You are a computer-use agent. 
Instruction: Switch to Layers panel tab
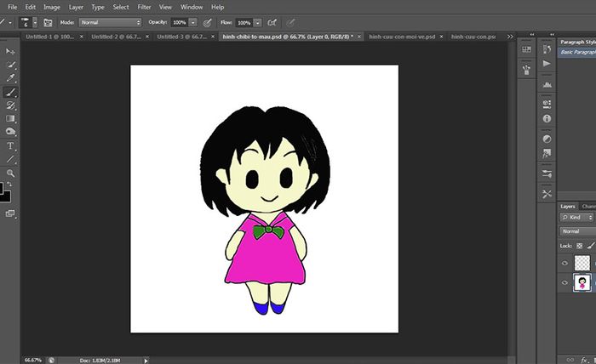pyautogui.click(x=568, y=207)
